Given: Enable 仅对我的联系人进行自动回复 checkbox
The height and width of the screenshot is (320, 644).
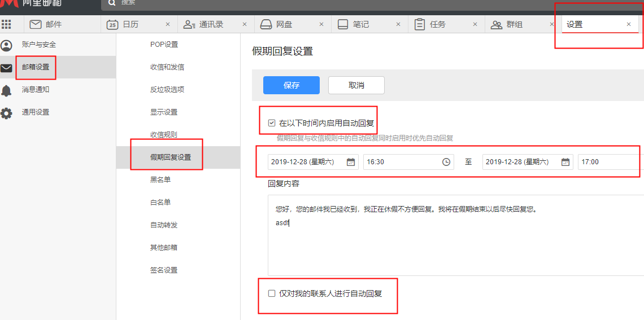Looking at the screenshot, I should [272, 293].
